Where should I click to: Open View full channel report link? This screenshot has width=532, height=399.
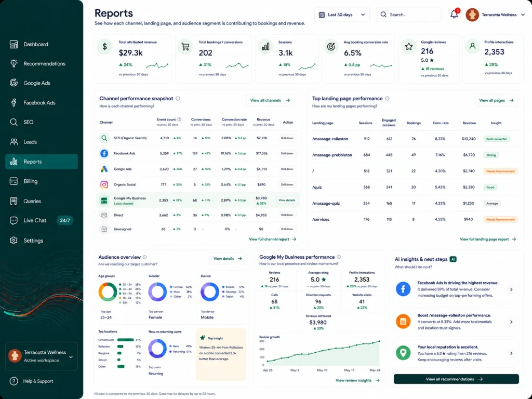tap(272, 239)
